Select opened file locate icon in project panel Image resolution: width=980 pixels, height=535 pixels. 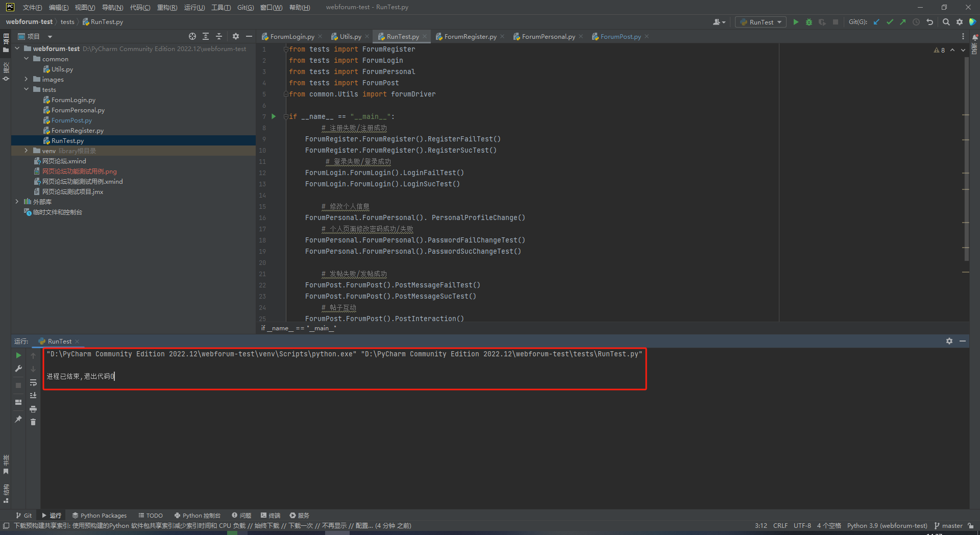click(192, 36)
